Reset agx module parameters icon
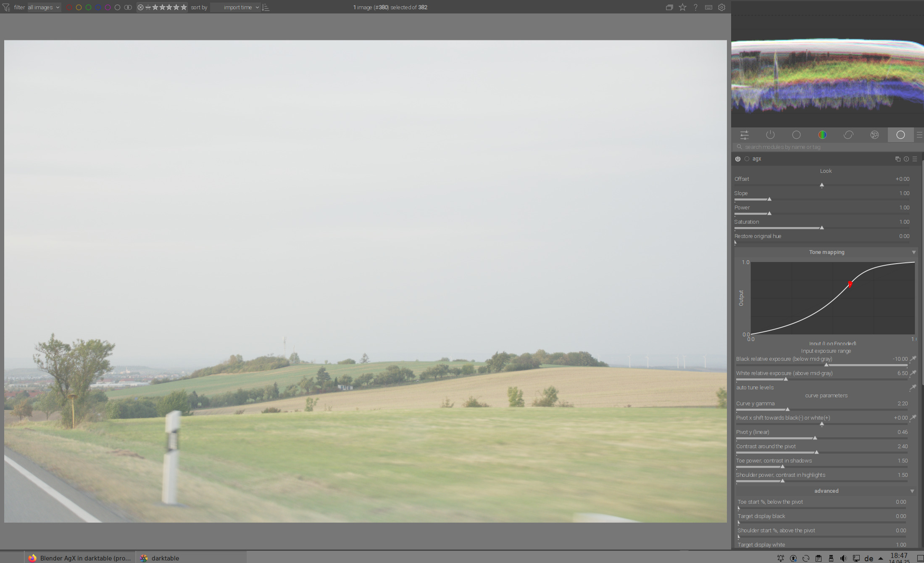924x563 pixels. pos(906,159)
